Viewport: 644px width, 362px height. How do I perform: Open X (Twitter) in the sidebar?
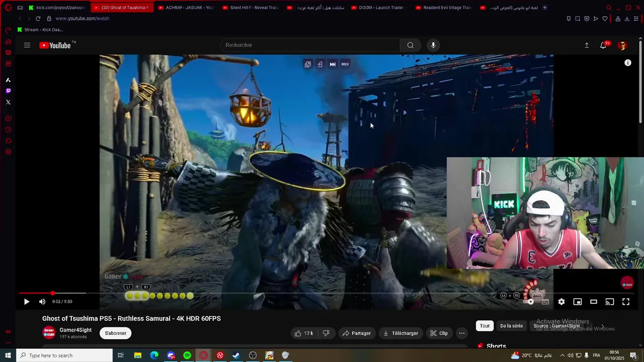coord(8,102)
